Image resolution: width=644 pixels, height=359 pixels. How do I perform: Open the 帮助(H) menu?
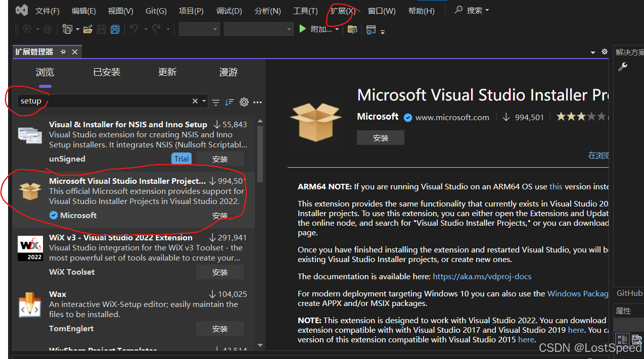click(421, 11)
